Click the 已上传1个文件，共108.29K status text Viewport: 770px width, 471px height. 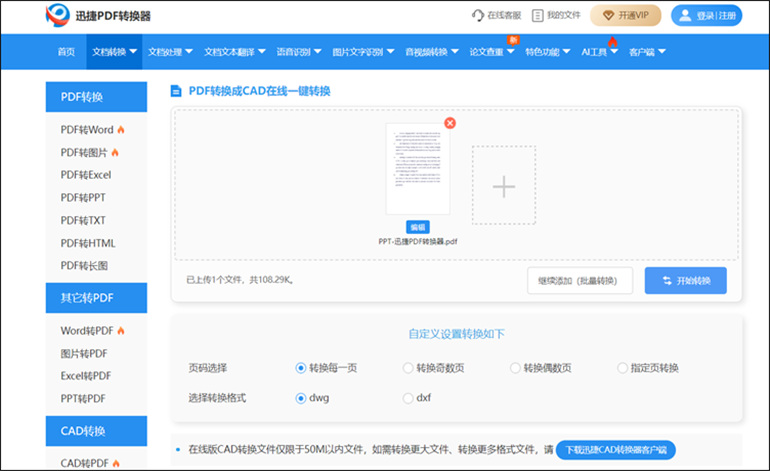(240, 280)
